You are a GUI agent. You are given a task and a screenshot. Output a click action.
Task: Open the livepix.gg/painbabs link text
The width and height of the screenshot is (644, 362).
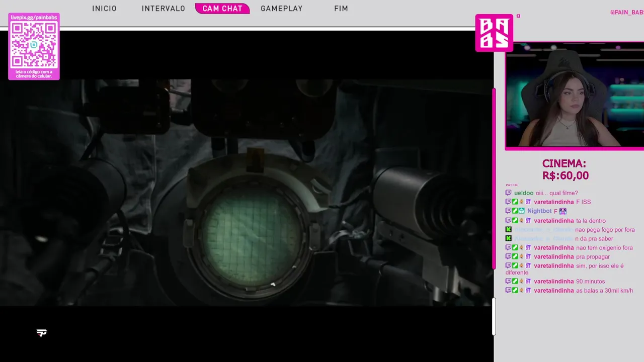pyautogui.click(x=34, y=18)
